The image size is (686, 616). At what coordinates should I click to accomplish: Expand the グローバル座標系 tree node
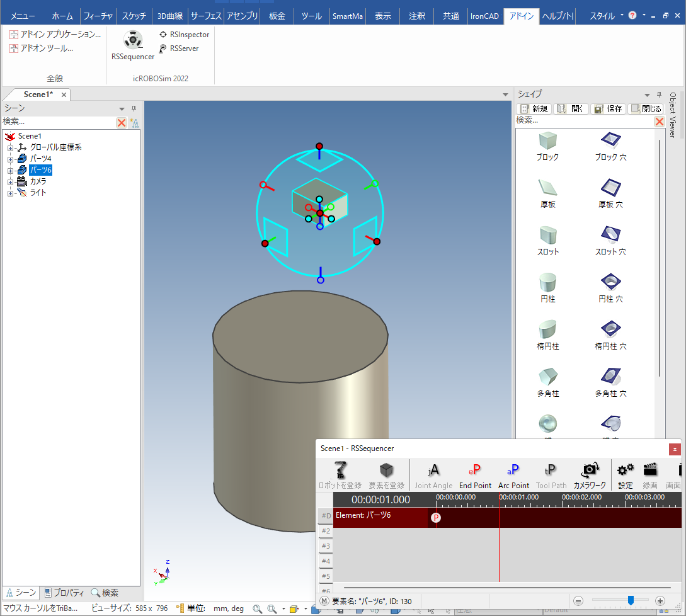click(10, 147)
